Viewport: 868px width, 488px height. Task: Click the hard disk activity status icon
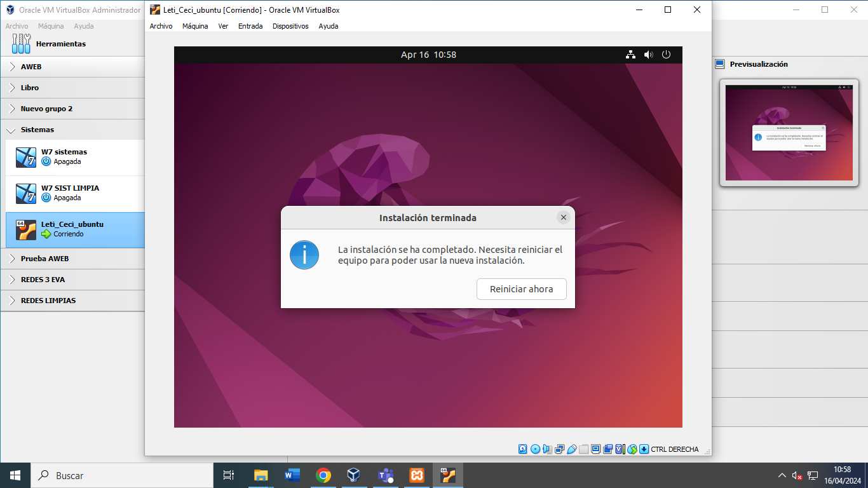[x=523, y=449]
